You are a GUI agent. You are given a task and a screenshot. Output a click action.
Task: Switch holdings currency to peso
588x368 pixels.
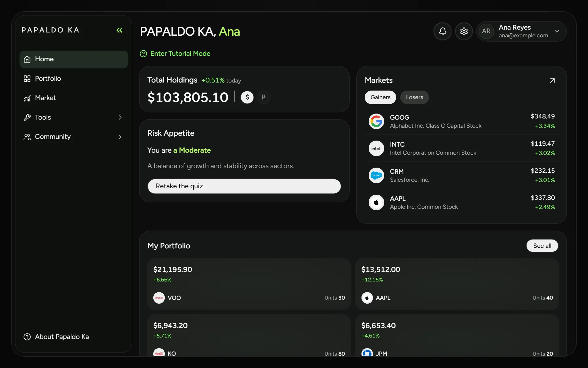tap(264, 97)
